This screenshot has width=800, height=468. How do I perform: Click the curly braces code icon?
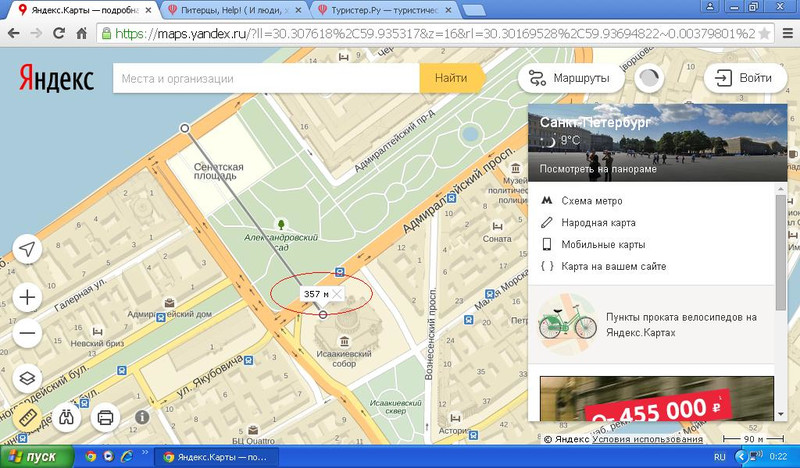547,266
